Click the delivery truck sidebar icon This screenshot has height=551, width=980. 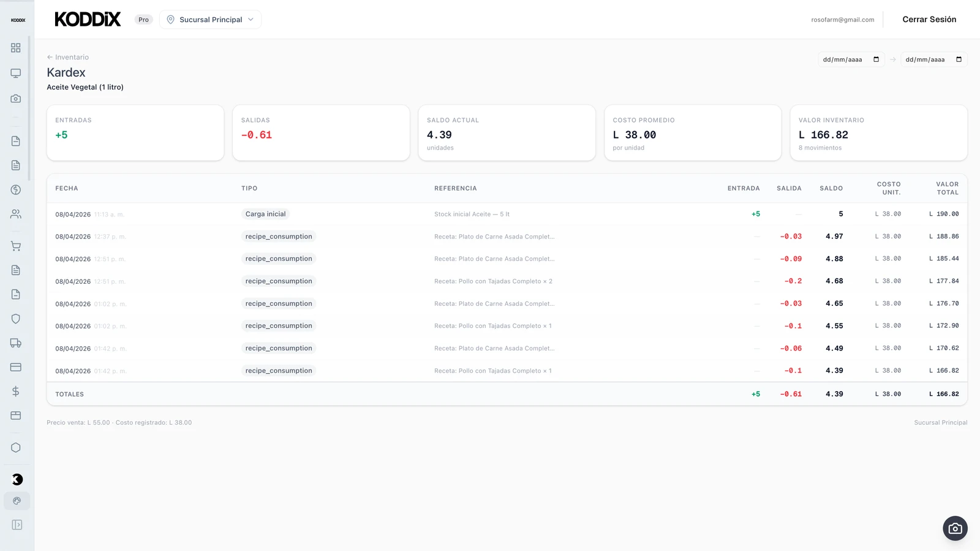coord(16,343)
